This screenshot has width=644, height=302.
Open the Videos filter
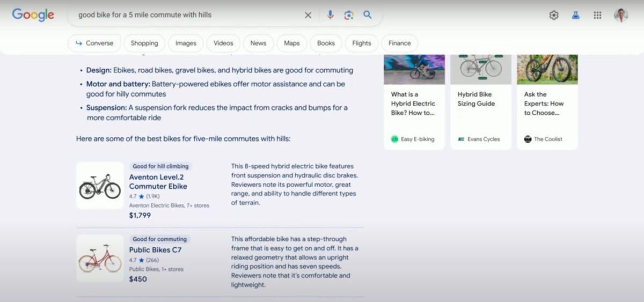pyautogui.click(x=223, y=43)
